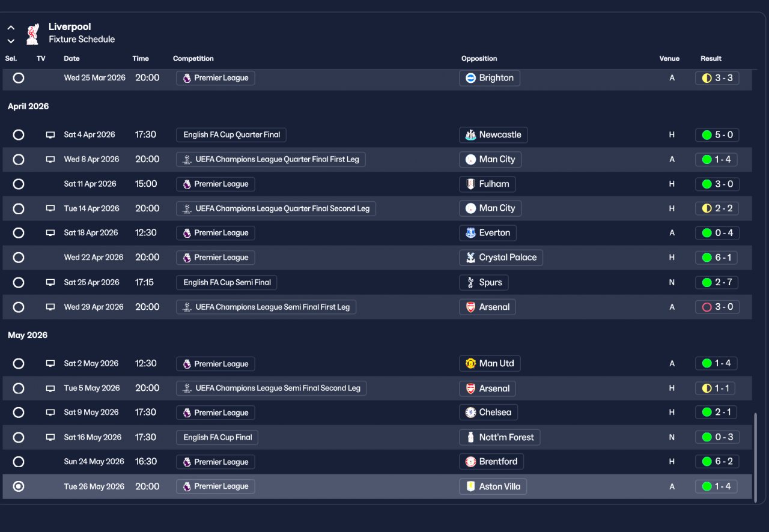Open English FA Cup Semi Final competition
769x532 pixels.
coord(226,283)
